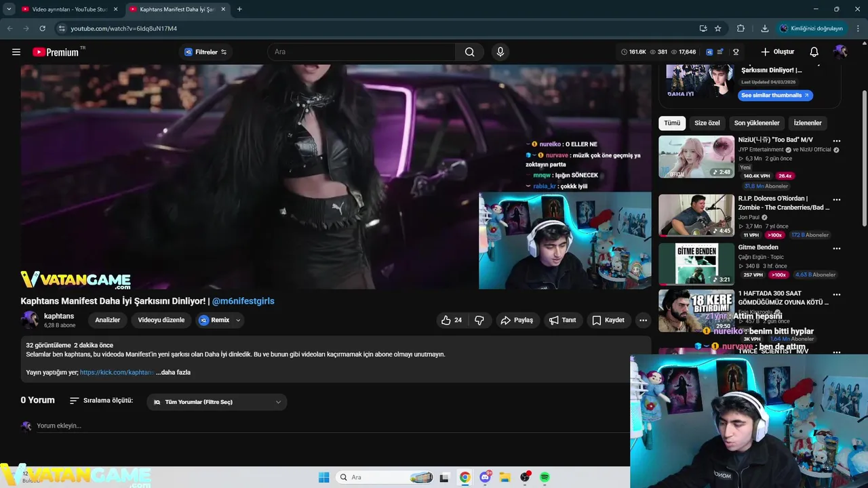
Task: Click the Analizler button
Action: 107,320
